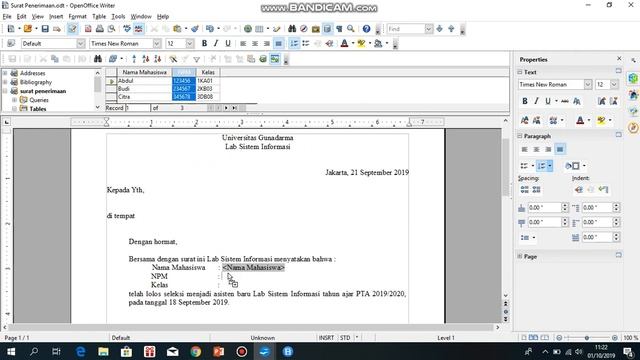Expand the Addresses database tree node
The height and width of the screenshot is (360, 640).
point(5,73)
